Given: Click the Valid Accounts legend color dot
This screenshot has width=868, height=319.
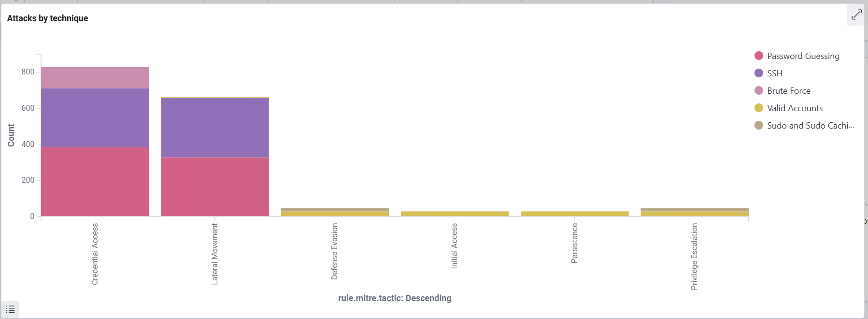Looking at the screenshot, I should 759,108.
